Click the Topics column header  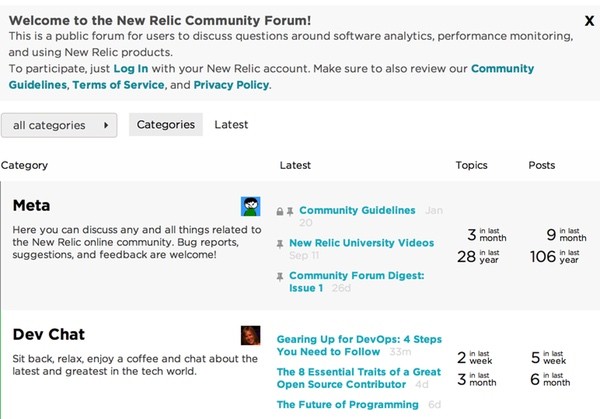471,165
